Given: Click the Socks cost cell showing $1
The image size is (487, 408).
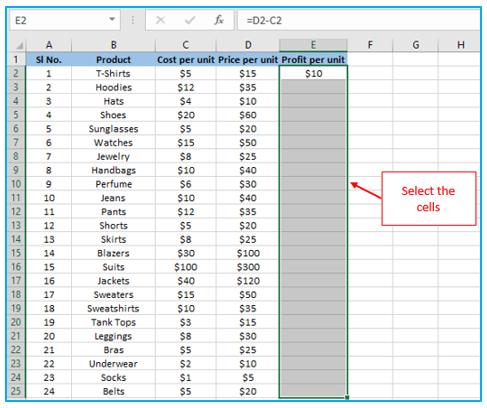Looking at the screenshot, I should [x=186, y=378].
